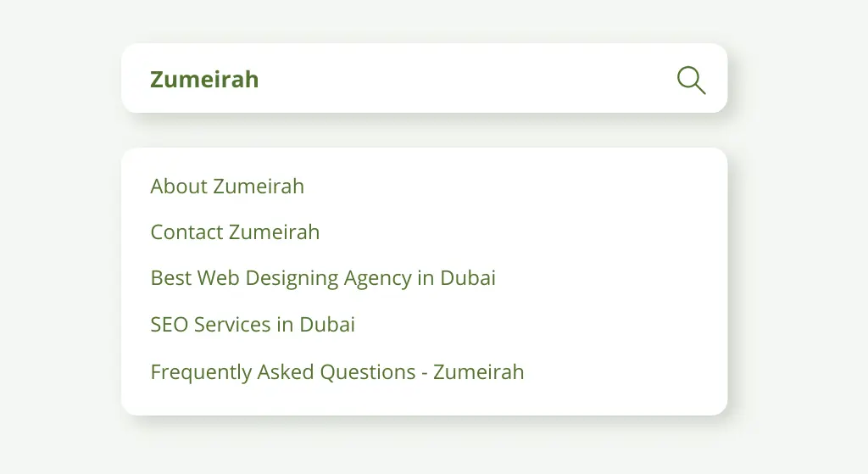Open the About Zumeirah suggestion
868x474 pixels.
[227, 186]
